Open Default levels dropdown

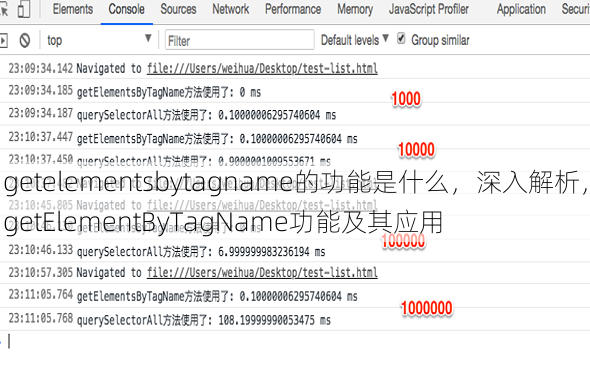[354, 40]
